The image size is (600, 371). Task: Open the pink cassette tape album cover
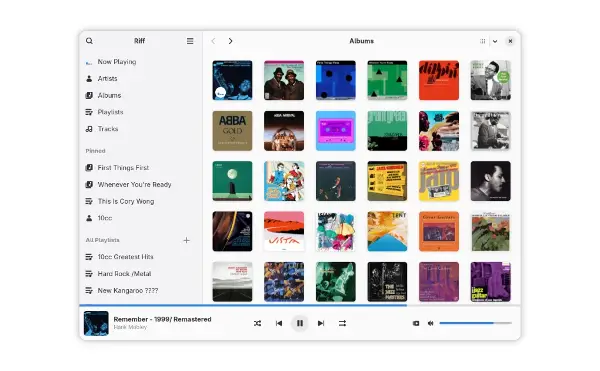336,131
